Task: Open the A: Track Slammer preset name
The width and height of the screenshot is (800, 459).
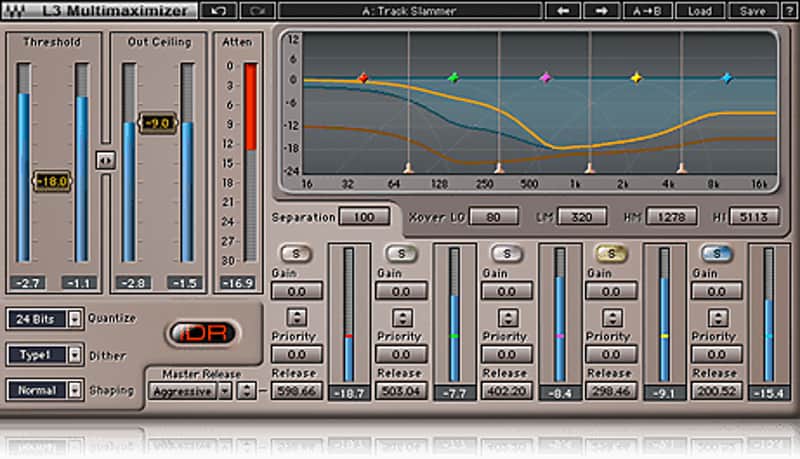Action: click(x=410, y=11)
